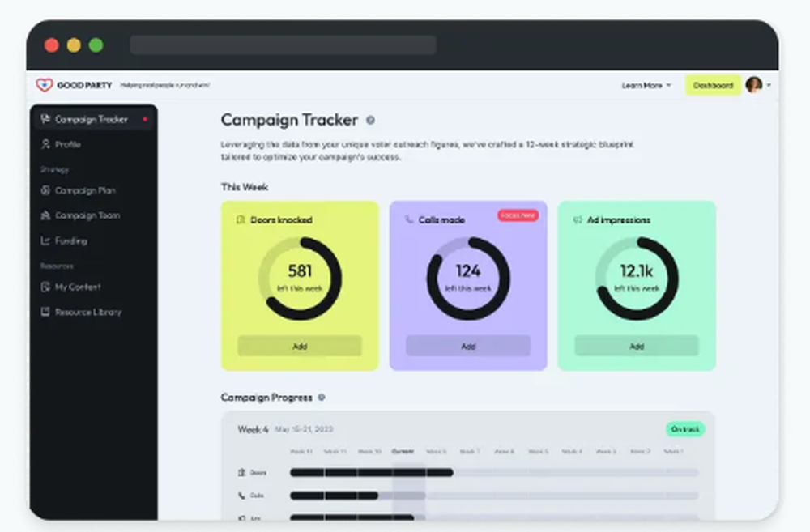Click the Doors row icon in Campaign Progress
The image size is (810, 532).
click(x=241, y=472)
